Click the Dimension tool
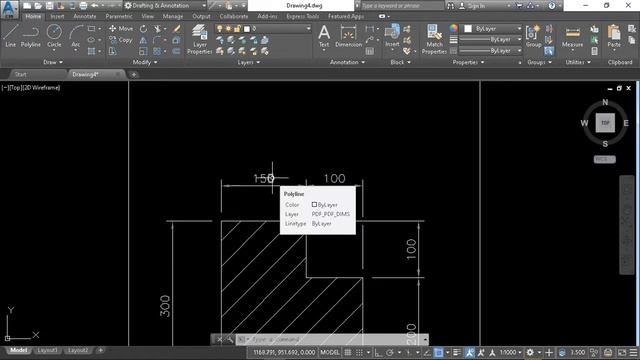 point(349,36)
